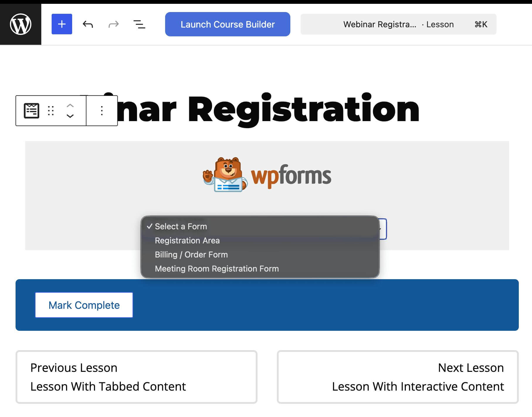Click the WordPress logo icon
Screen dimensions: 532x417
tap(21, 24)
